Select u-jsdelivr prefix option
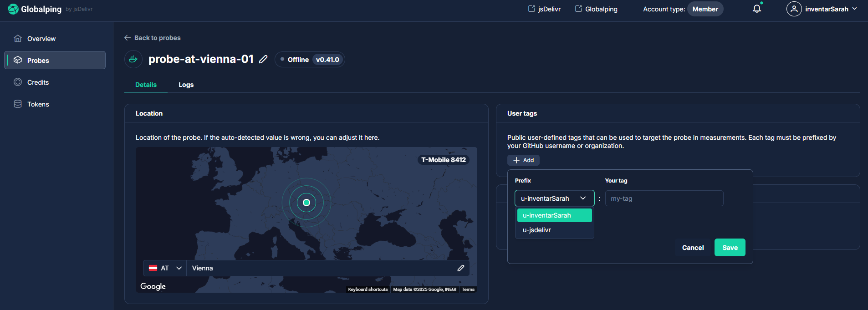This screenshot has width=868, height=310. (537, 230)
